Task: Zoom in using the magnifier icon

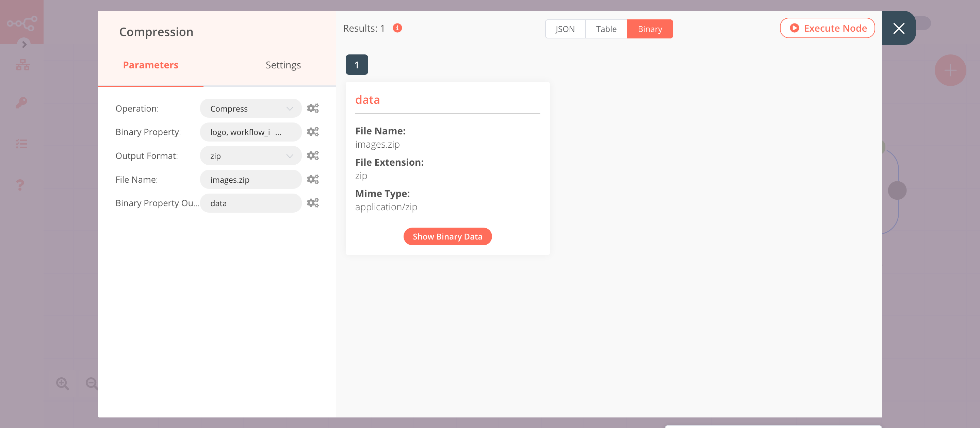Action: pyautogui.click(x=63, y=383)
